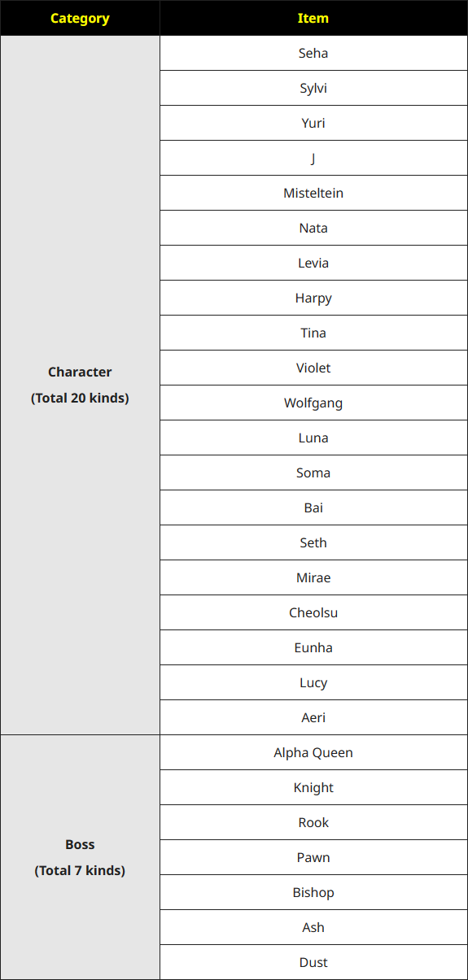Click the Wolfgang entry
468x980 pixels.
(x=313, y=403)
